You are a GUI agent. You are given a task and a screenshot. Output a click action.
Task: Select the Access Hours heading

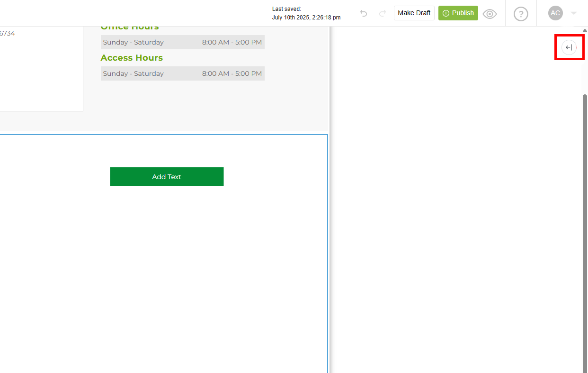pyautogui.click(x=132, y=58)
